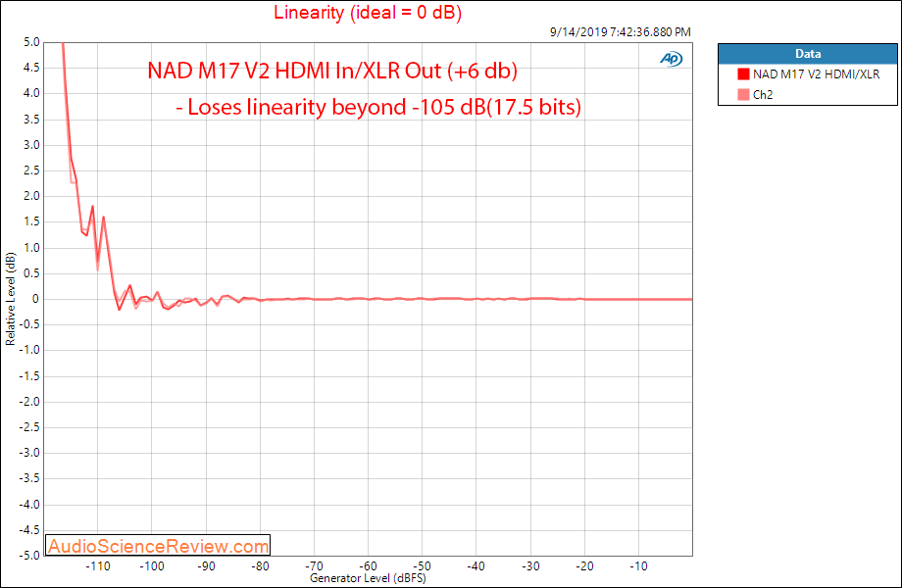Click the "-4.0" tick on the vertical axis

[x=30, y=505]
